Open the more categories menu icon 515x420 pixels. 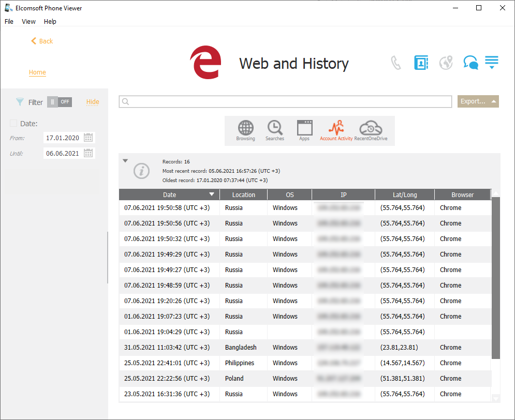pyautogui.click(x=492, y=62)
